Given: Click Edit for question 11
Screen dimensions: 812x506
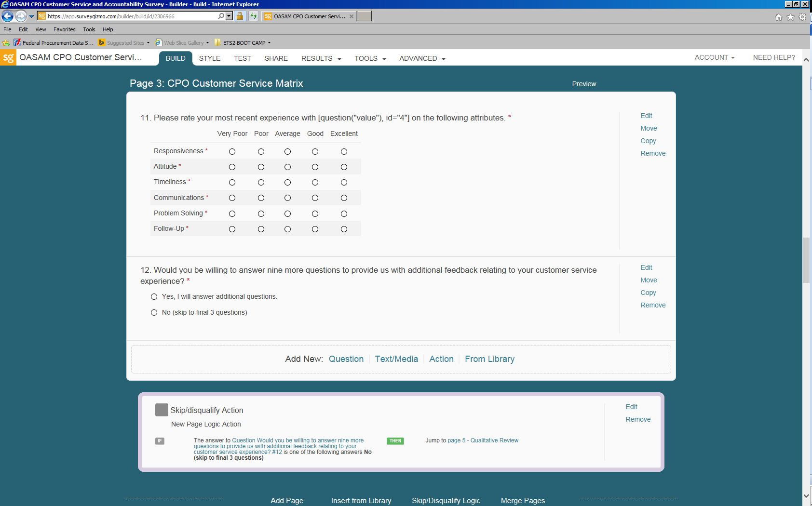Looking at the screenshot, I should [646, 116].
